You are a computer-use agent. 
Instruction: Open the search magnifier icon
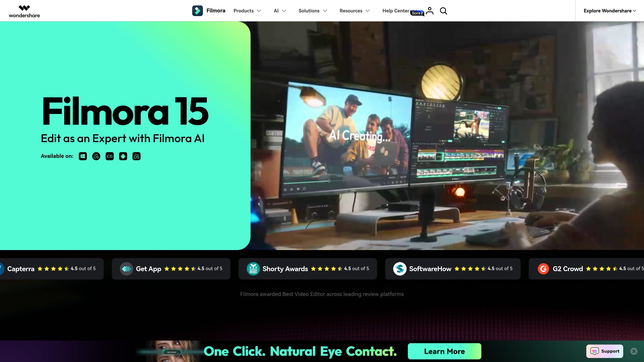tap(443, 11)
